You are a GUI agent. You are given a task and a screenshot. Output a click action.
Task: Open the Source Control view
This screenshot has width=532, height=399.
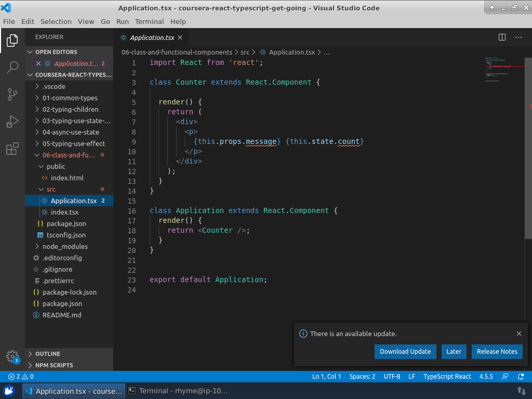coord(12,95)
